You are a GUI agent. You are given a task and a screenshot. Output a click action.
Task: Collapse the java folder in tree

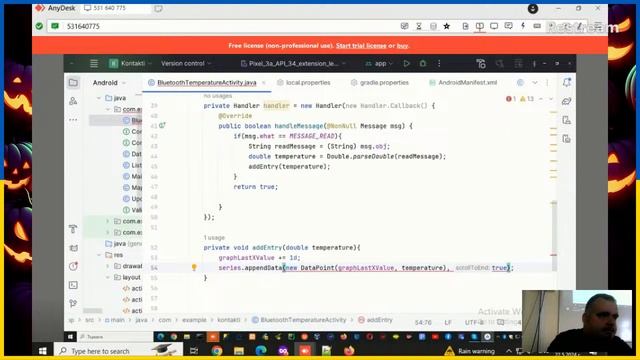click(99, 98)
